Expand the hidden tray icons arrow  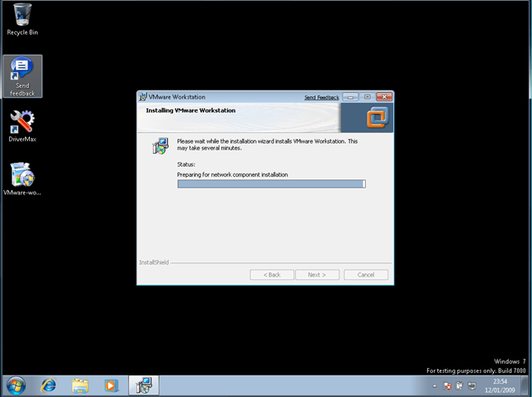point(435,386)
